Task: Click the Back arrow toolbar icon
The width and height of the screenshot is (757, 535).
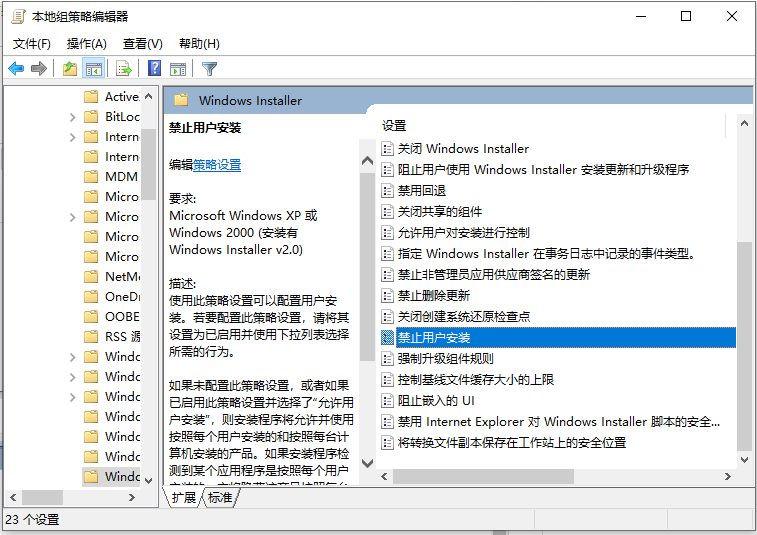Action: [16, 69]
